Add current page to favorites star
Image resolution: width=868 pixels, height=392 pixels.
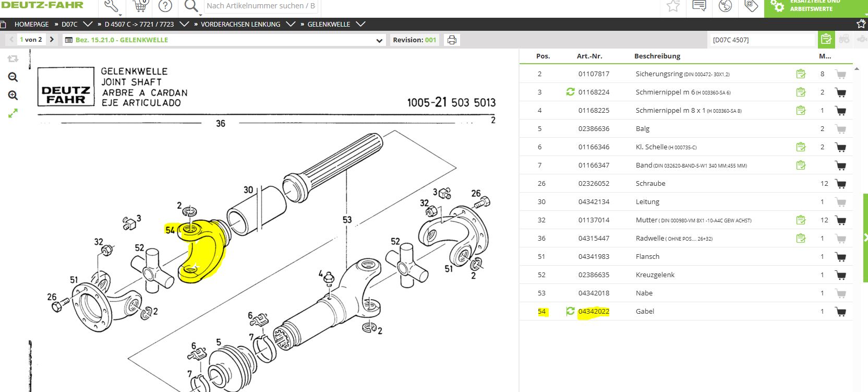(x=861, y=24)
